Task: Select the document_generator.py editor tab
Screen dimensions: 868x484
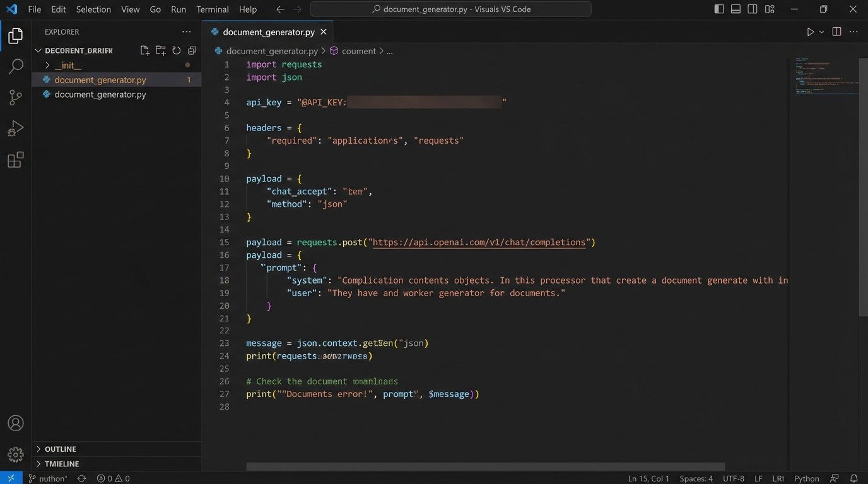Action: tap(268, 32)
